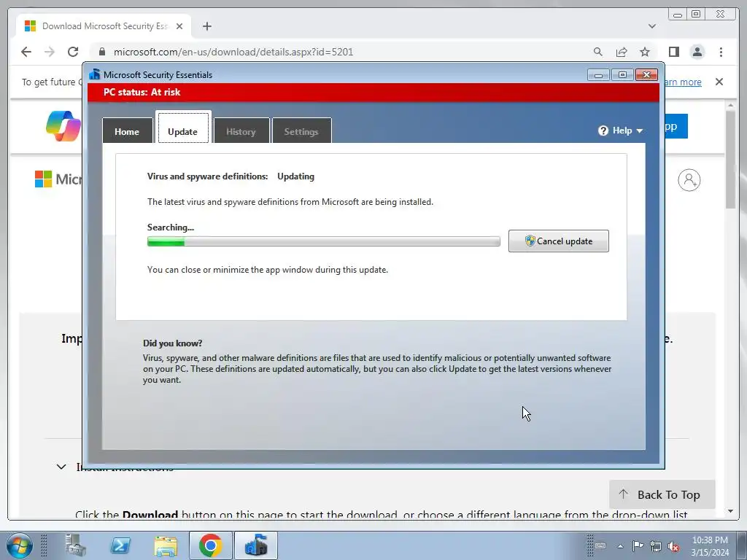Click the Learn more link in Chrome

click(x=683, y=82)
